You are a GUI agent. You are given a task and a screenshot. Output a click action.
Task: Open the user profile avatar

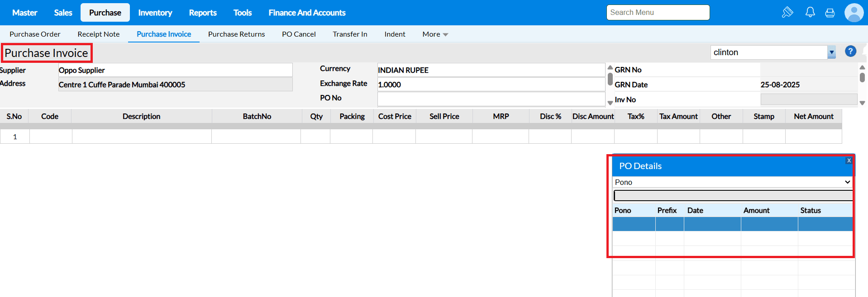pyautogui.click(x=854, y=13)
